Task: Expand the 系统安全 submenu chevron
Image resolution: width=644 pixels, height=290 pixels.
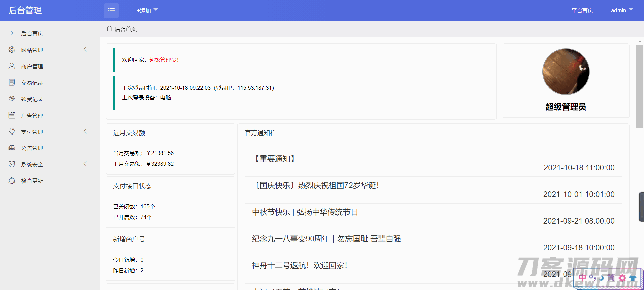Action: coord(85,164)
